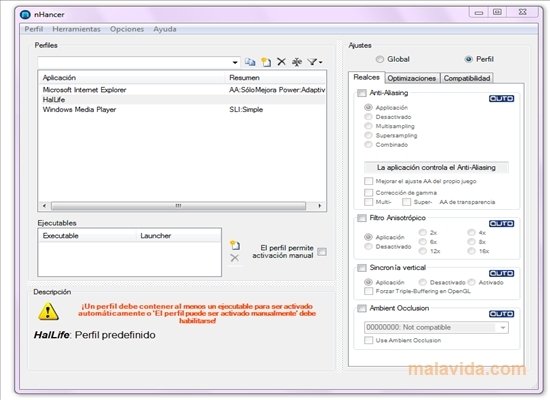
Task: Click the profile list scroll left arrow
Action: tap(44, 206)
